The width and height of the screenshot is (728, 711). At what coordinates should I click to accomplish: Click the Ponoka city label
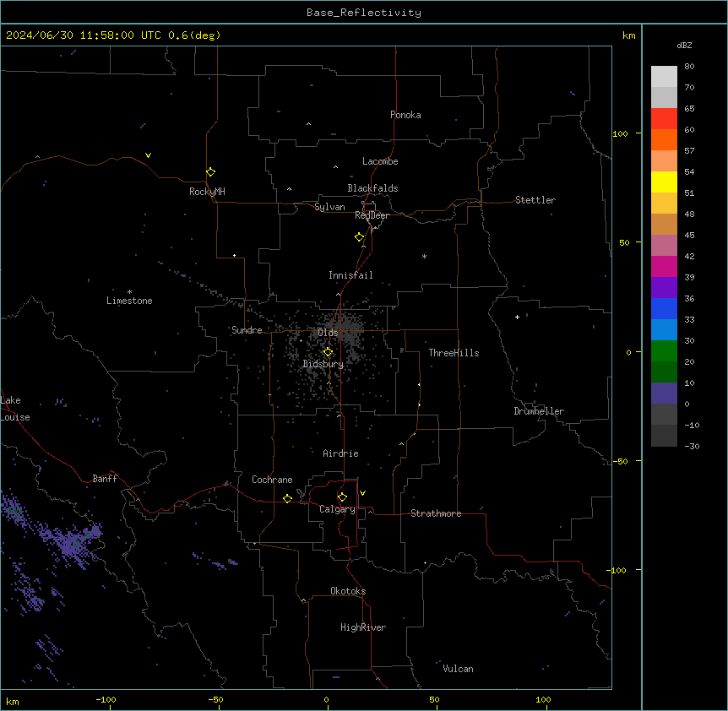click(x=405, y=115)
